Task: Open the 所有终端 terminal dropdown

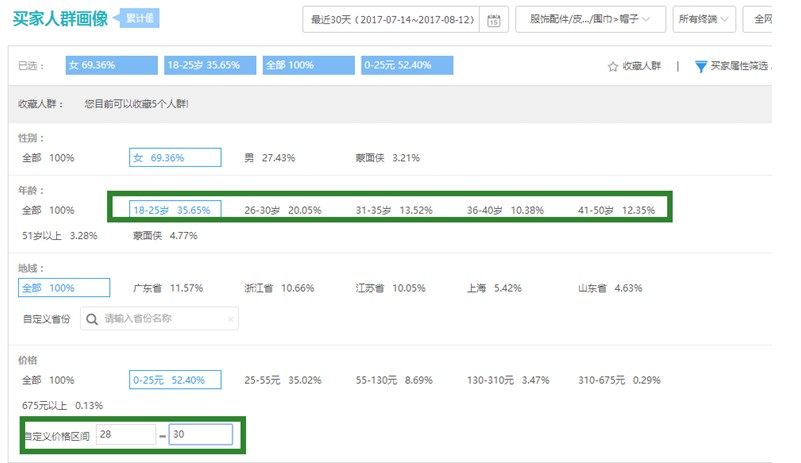Action: point(704,19)
